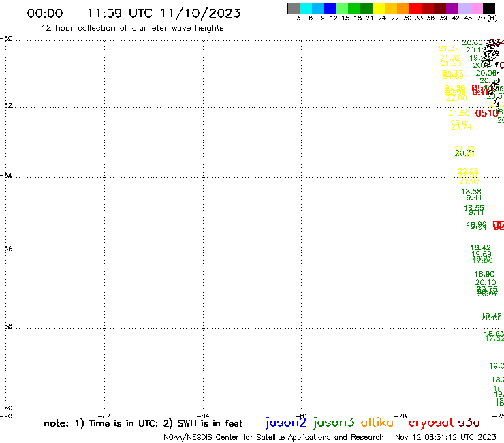The width and height of the screenshot is (504, 443).
Task: Click the '-52' latitude axis label
Action: click(6, 105)
